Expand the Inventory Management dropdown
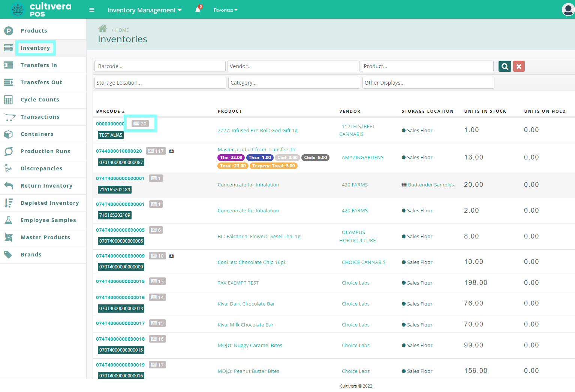 (144, 10)
